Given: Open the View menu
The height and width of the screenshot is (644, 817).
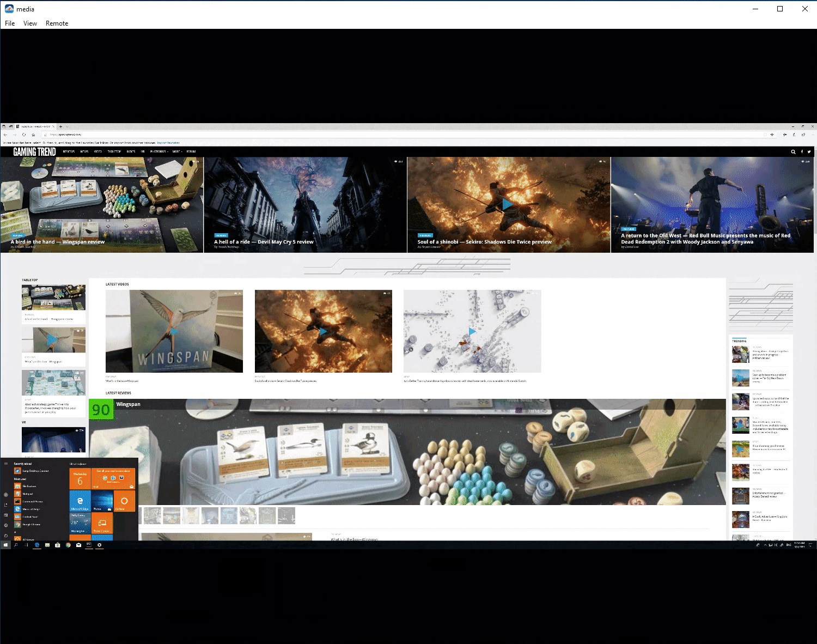Looking at the screenshot, I should (x=30, y=23).
